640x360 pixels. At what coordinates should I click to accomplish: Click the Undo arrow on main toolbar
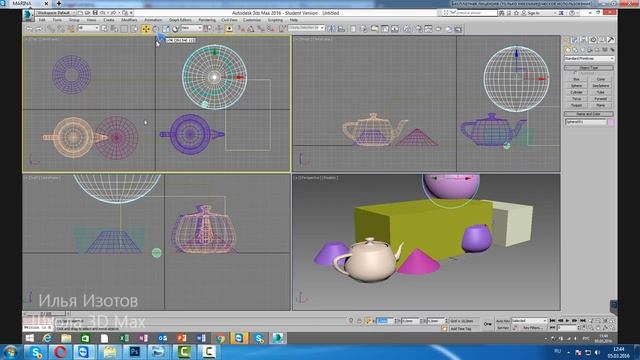pyautogui.click(x=29, y=29)
